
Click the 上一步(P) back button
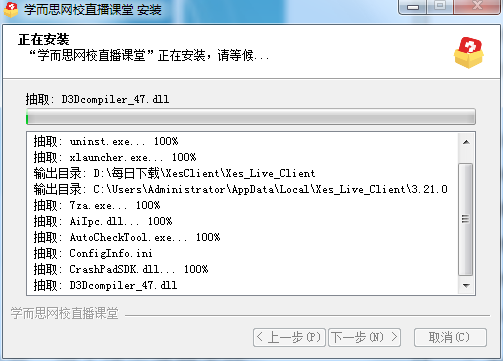[x=289, y=337]
